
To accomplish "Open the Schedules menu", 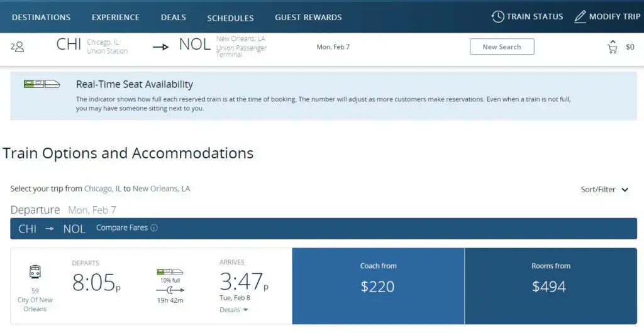I will click(230, 18).
